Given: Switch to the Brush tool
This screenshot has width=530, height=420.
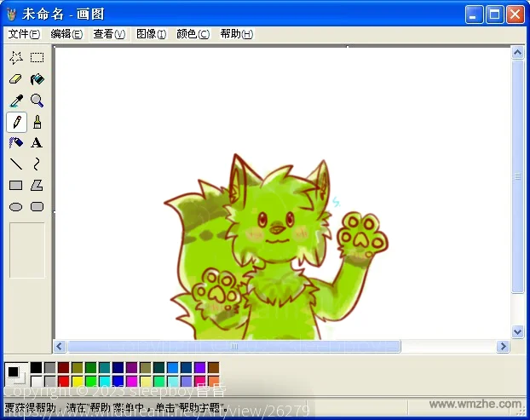Looking at the screenshot, I should click(37, 122).
